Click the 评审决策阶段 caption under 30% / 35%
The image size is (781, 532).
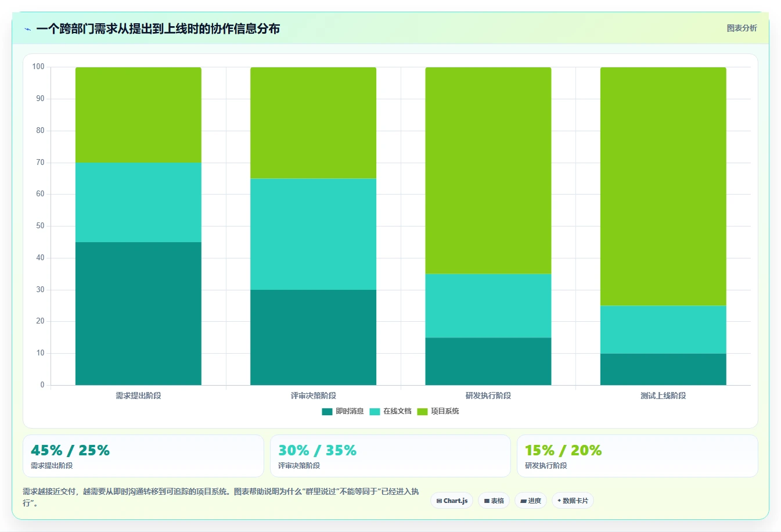click(299, 466)
